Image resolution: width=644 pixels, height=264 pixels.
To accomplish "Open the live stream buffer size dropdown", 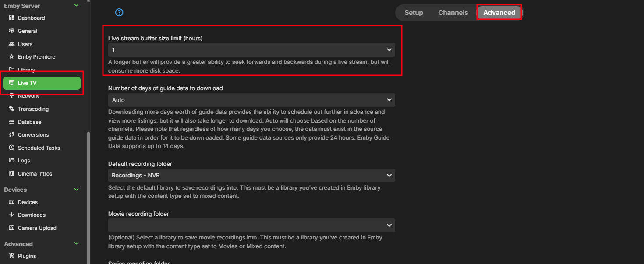I will point(251,49).
